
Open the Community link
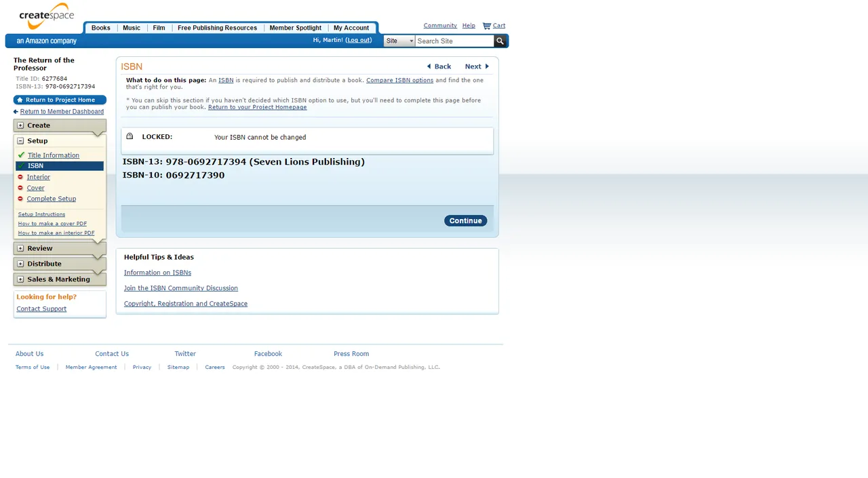(x=440, y=26)
